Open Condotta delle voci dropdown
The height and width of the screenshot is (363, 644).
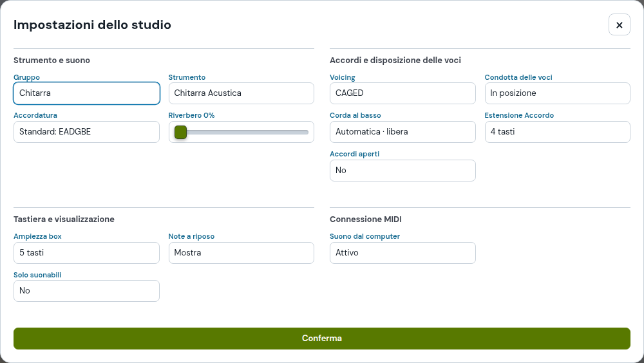click(x=557, y=93)
